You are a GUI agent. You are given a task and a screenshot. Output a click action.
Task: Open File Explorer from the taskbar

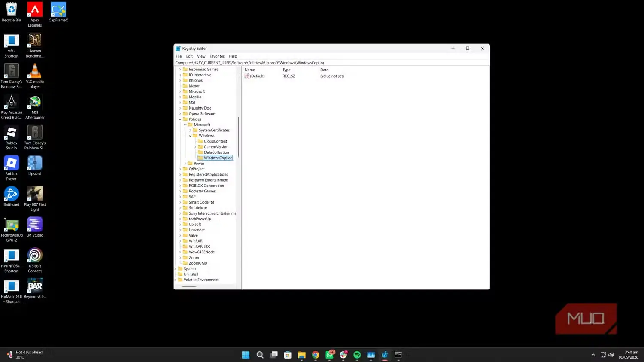[x=301, y=355]
